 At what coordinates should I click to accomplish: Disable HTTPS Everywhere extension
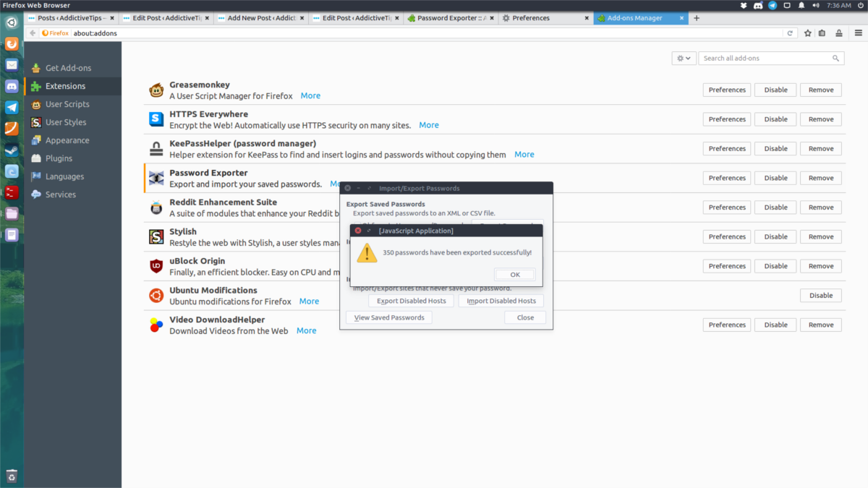click(775, 119)
